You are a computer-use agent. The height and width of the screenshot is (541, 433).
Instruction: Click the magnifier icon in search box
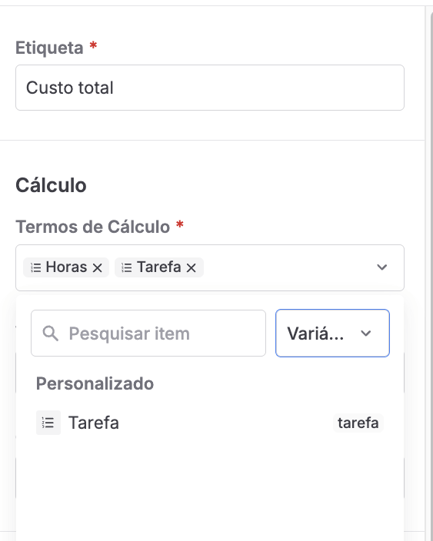[50, 333]
